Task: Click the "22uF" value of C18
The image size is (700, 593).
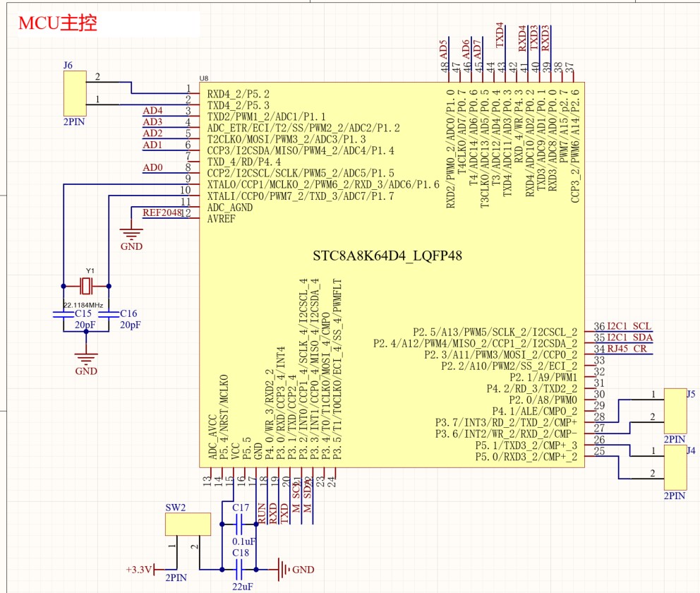Action: [243, 587]
